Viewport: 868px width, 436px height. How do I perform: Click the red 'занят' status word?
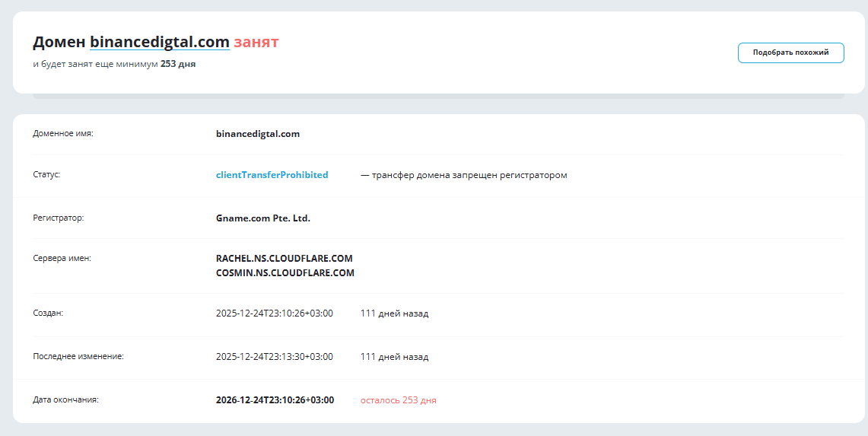pos(256,42)
